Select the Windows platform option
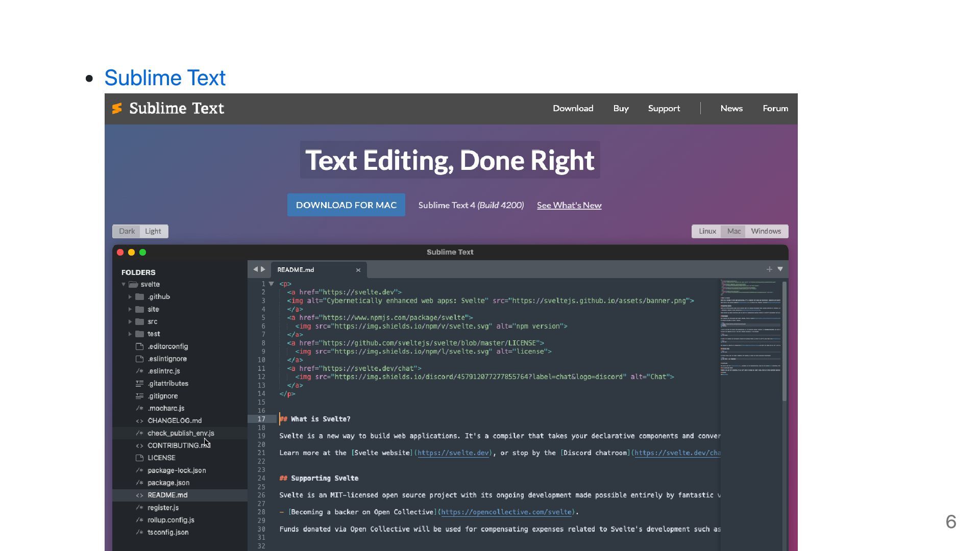 tap(766, 231)
